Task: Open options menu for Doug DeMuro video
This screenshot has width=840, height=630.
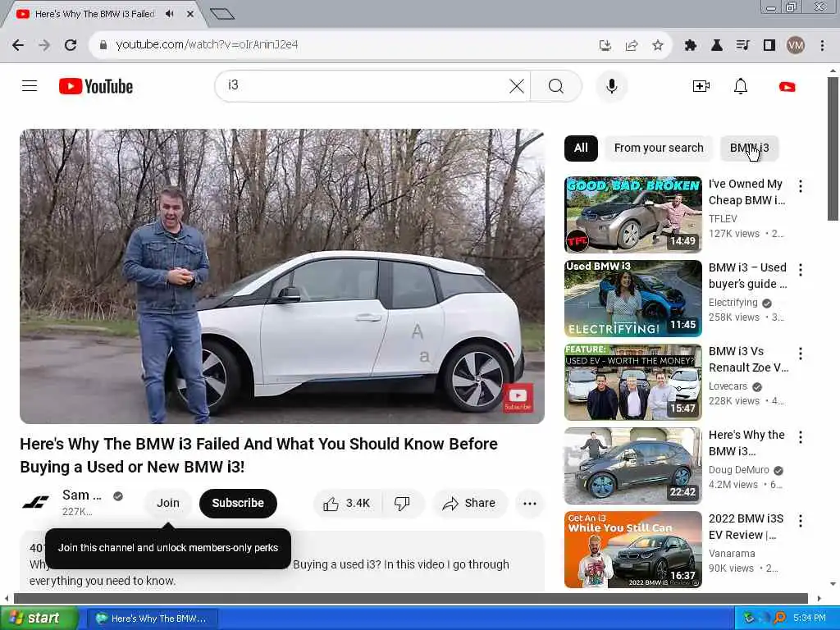Action: coord(801,436)
